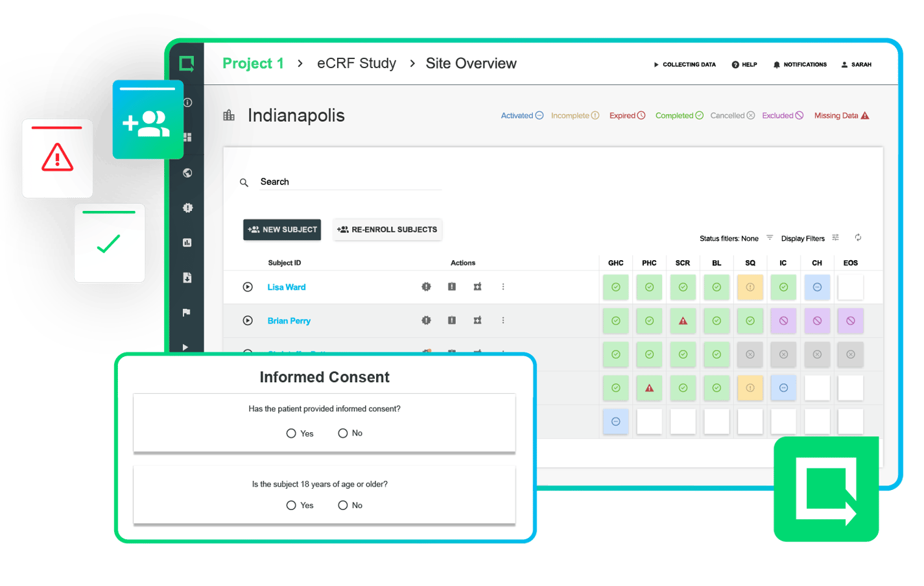Click the NEW SUBJECT button
This screenshot has width=924, height=586.
282,230
